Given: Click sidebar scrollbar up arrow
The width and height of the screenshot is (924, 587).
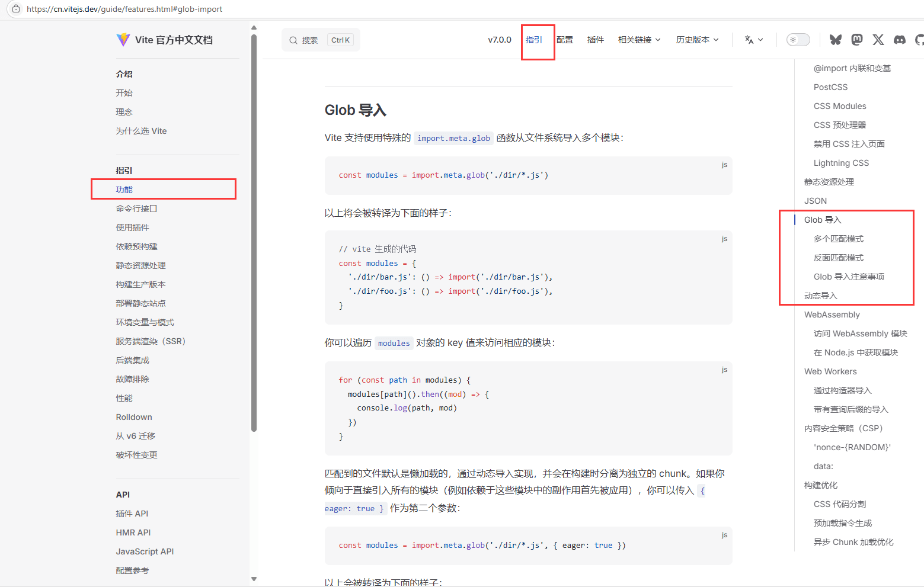Looking at the screenshot, I should [x=254, y=27].
